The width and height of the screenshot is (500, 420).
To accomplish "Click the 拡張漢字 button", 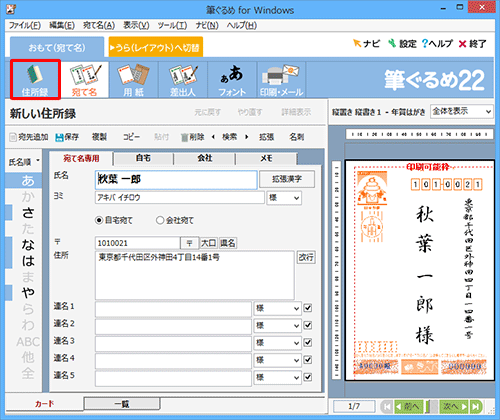I will coord(287,179).
